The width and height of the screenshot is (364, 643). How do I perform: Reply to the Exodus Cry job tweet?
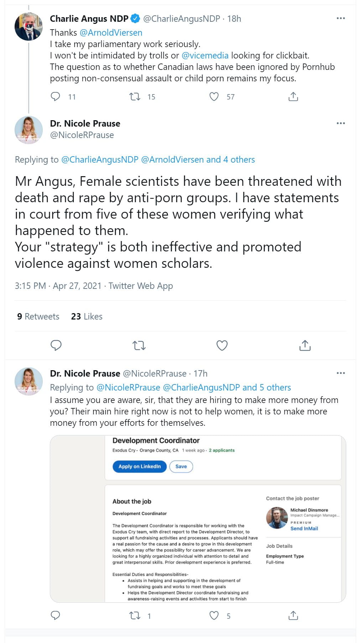pyautogui.click(x=56, y=616)
